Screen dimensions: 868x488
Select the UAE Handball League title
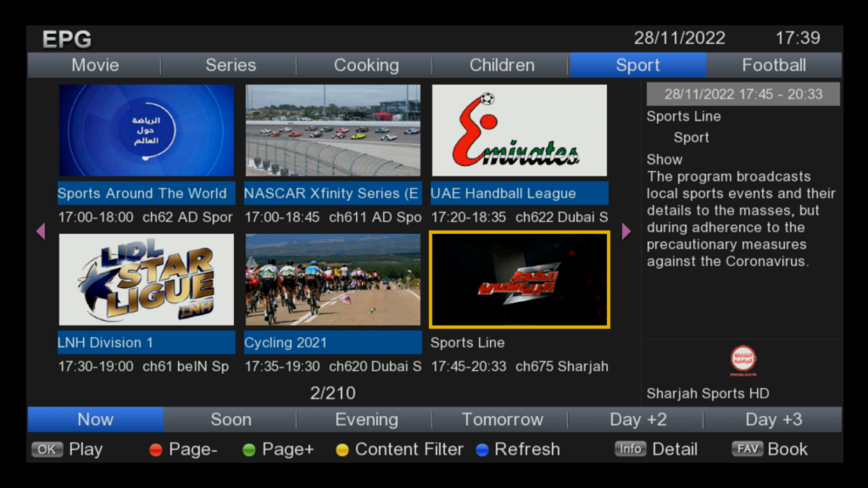tap(520, 193)
